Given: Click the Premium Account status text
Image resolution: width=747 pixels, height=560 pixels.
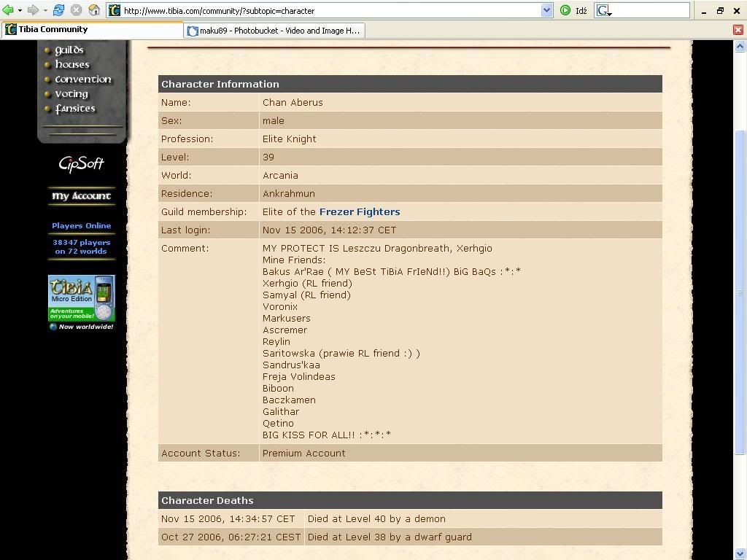Looking at the screenshot, I should click(x=304, y=454).
